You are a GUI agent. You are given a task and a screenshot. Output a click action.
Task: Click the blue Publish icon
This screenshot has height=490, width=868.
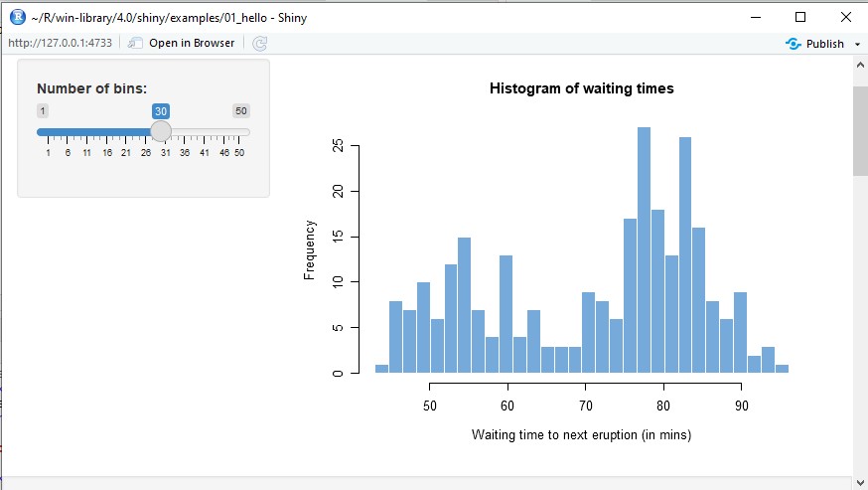[793, 44]
